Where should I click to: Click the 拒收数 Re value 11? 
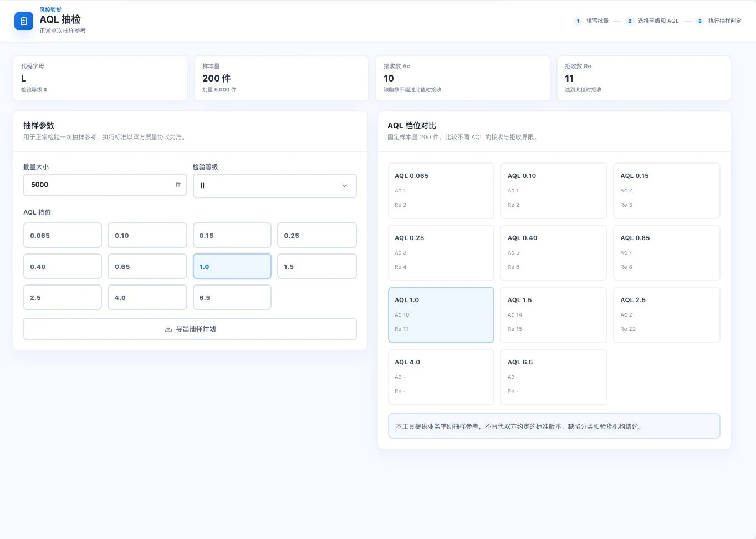(569, 78)
